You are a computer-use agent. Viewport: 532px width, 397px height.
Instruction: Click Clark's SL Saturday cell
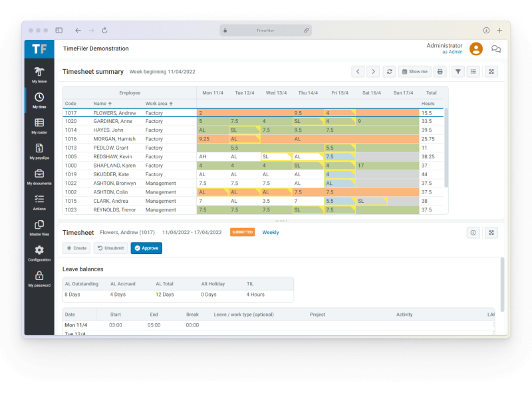pos(371,201)
